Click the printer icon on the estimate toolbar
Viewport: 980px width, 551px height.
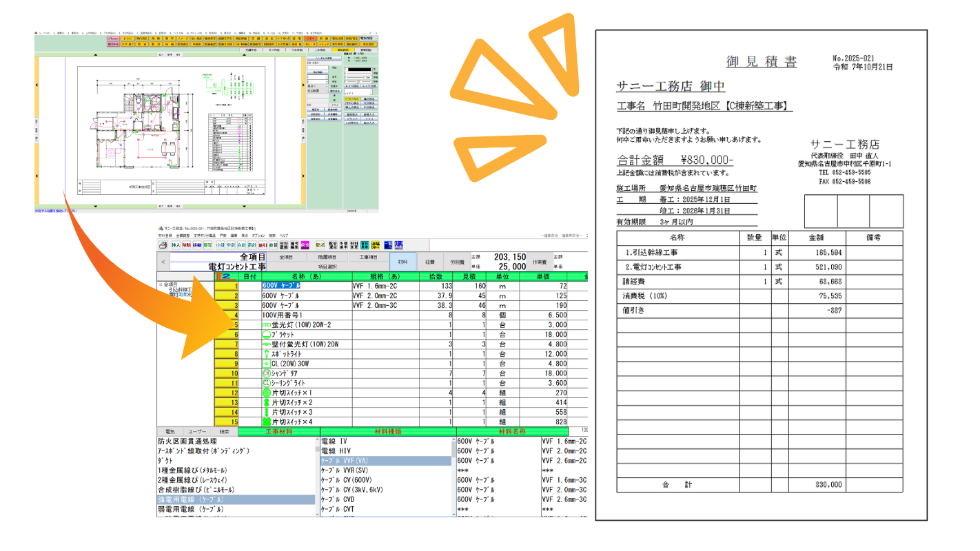pos(163,245)
